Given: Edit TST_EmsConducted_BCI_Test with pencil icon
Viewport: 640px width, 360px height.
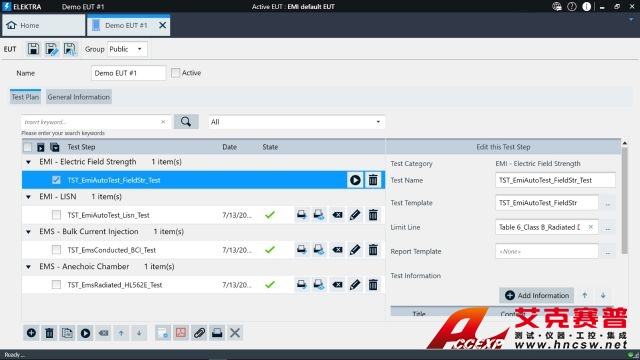Looking at the screenshot, I should point(355,250).
